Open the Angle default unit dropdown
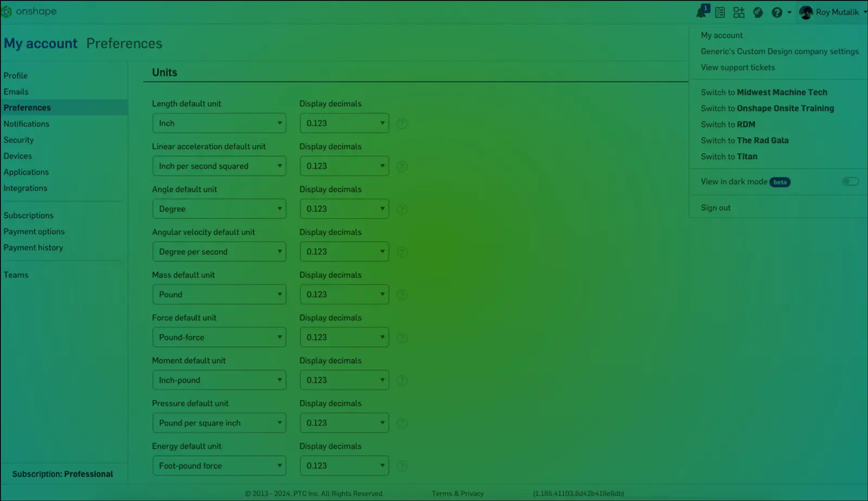 219,209
